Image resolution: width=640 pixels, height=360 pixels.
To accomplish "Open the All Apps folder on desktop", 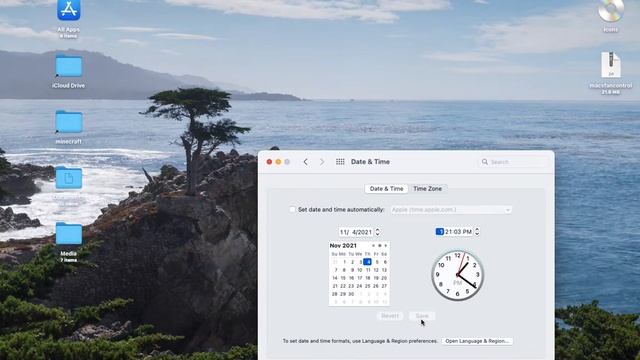I will [69, 10].
